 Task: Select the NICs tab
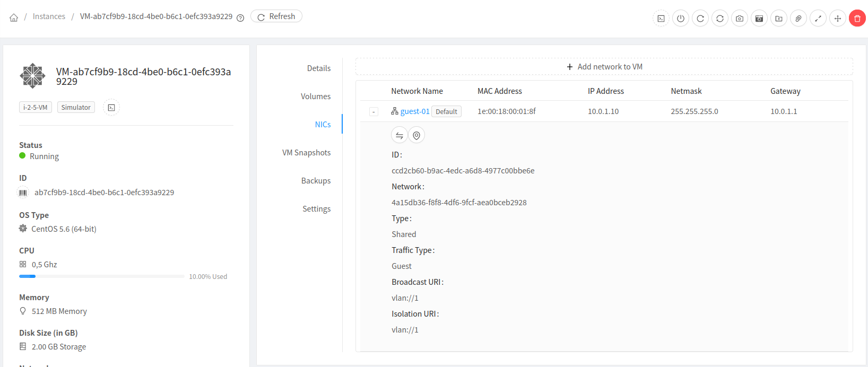(323, 125)
